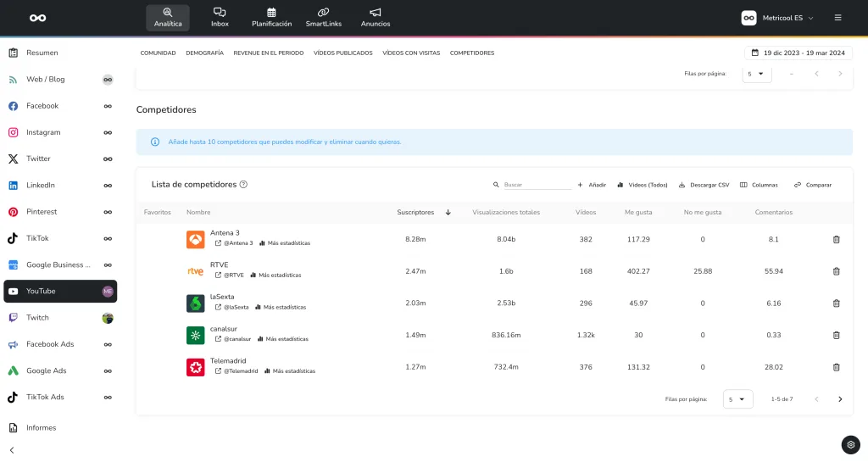Delete laSexta competitor
The image size is (868, 462).
pos(836,303)
